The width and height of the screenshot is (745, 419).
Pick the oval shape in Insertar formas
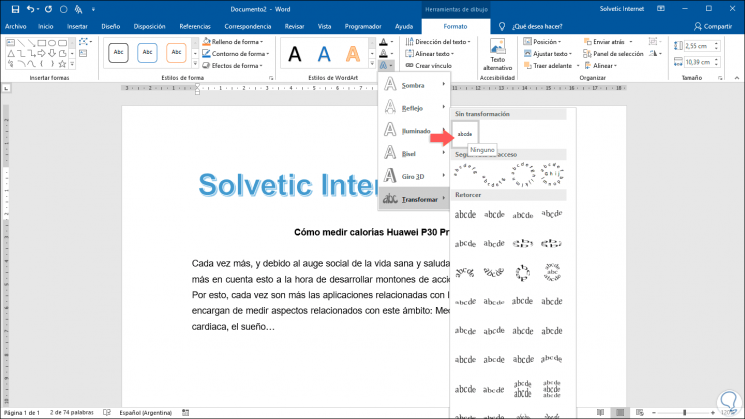tap(52, 43)
